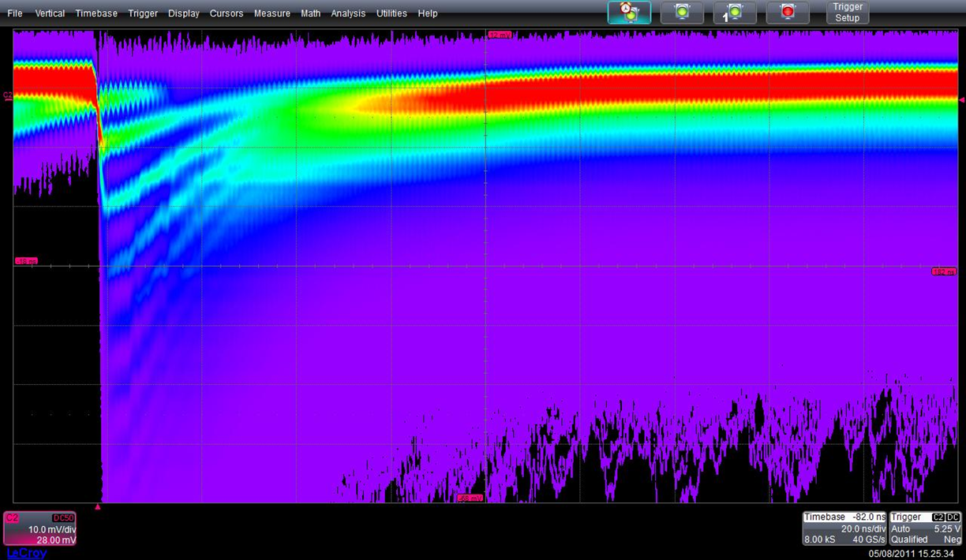This screenshot has height=560, width=966.
Task: Open the C2 channel descriptor box
Action: (39, 528)
